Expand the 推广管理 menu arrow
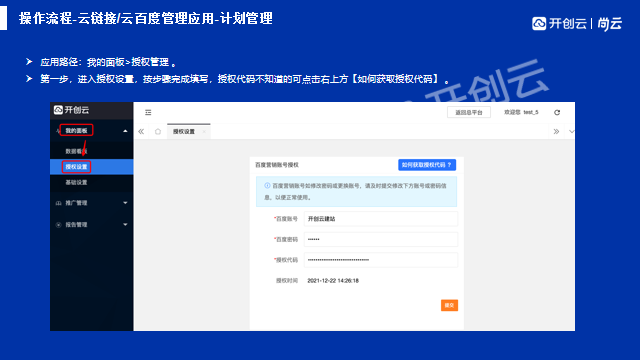The width and height of the screenshot is (640, 360). pyautogui.click(x=125, y=203)
